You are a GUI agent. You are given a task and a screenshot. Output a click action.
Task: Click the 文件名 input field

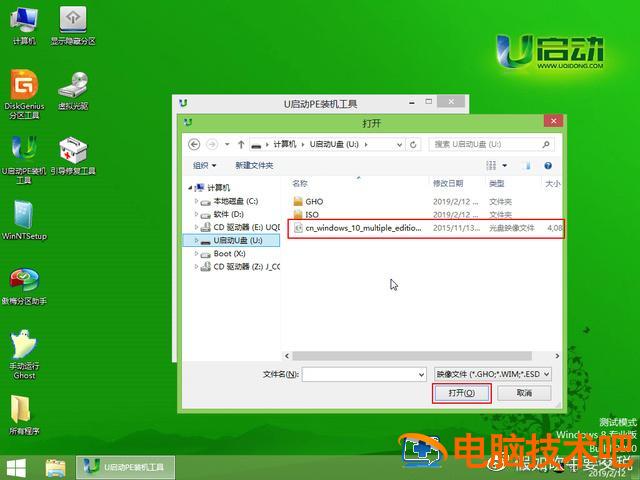point(360,374)
